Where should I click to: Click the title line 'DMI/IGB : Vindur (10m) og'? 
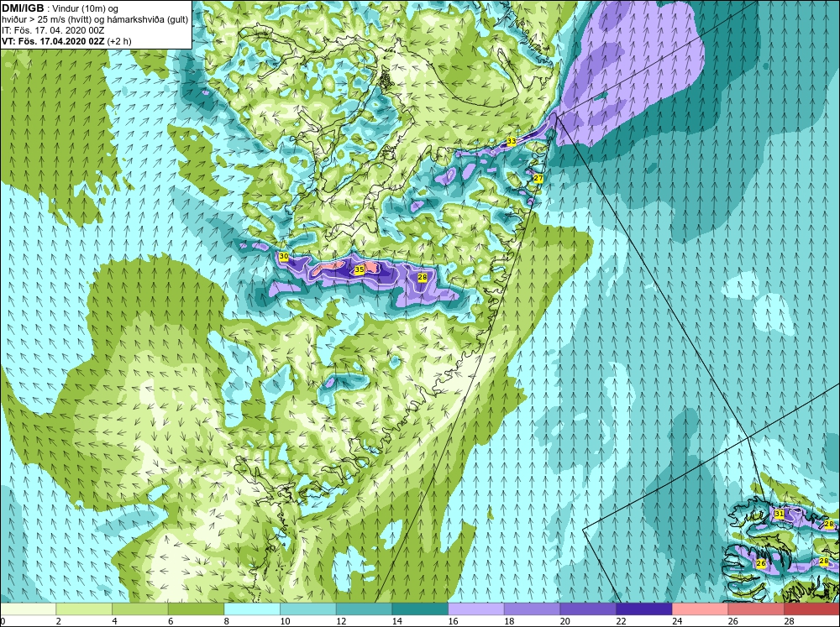pos(61,8)
